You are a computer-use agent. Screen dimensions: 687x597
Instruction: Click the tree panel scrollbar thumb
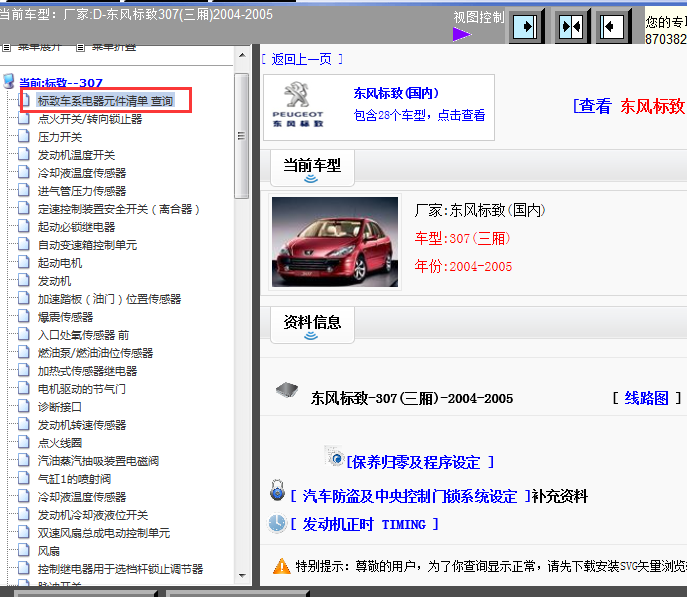click(241, 136)
